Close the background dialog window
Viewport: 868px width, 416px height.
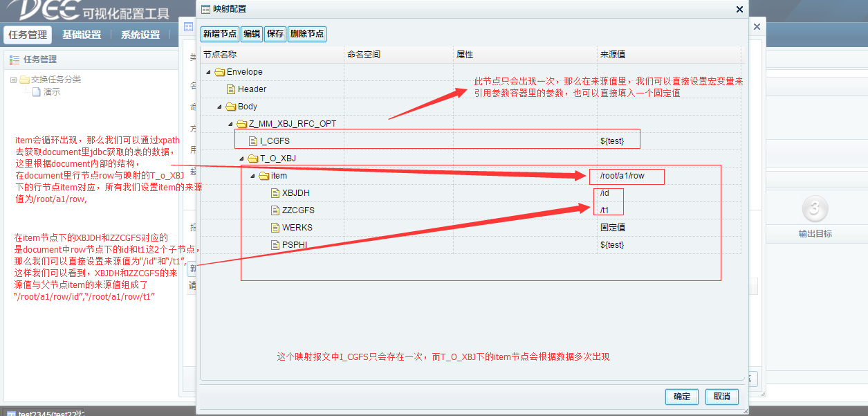(757, 26)
